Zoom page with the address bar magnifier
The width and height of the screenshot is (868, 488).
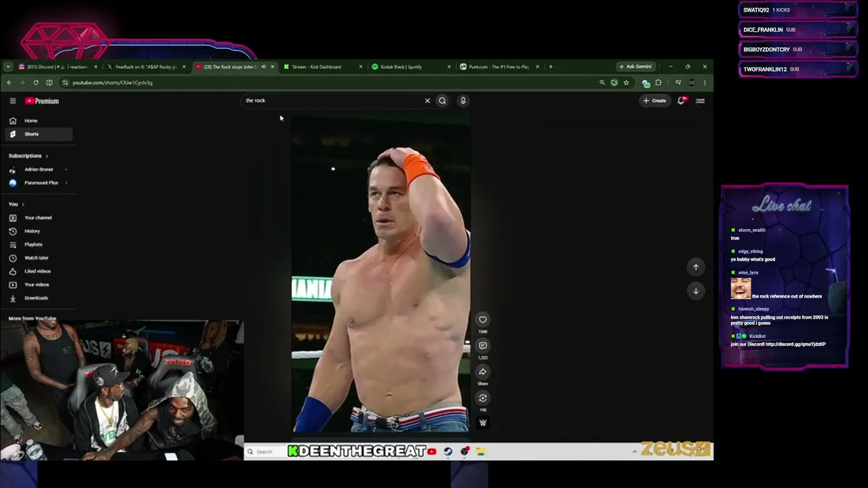(602, 83)
